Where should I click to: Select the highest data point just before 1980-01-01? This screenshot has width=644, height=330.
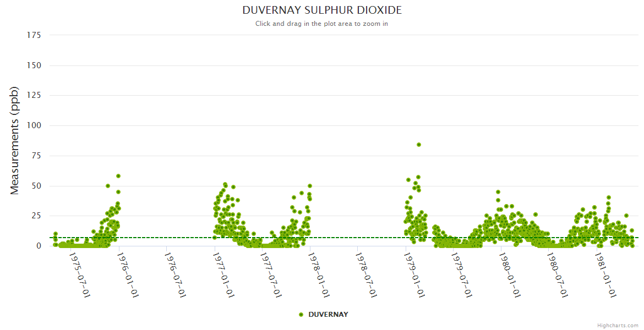coord(498,192)
